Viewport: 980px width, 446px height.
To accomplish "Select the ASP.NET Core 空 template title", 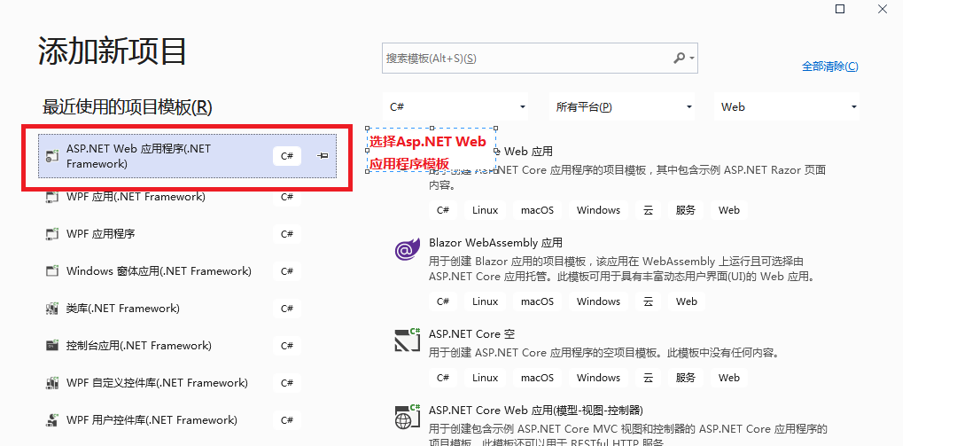I will coord(472,334).
